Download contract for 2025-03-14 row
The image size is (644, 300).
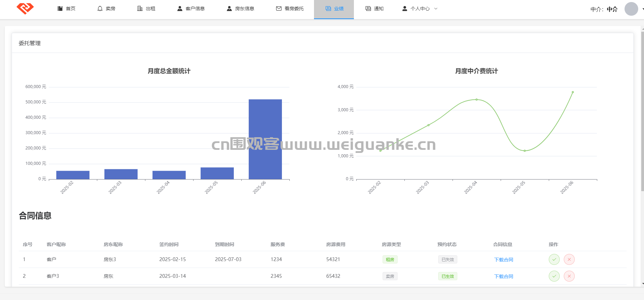pyautogui.click(x=504, y=276)
